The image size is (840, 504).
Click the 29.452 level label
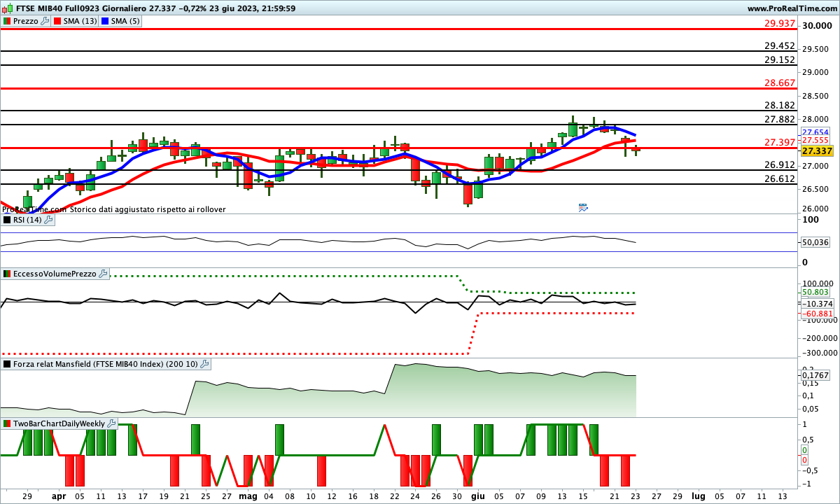[x=780, y=46]
